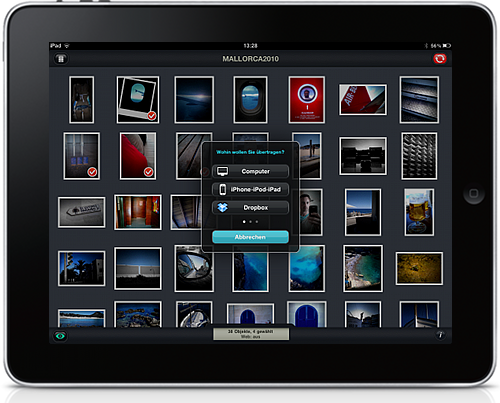The image size is (500, 403).
Task: Select the wing over clouds thumbnail
Action: (x=194, y=100)
